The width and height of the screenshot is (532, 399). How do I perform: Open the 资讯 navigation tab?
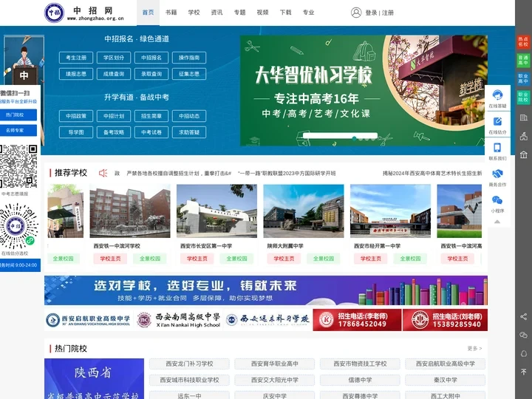tap(216, 13)
